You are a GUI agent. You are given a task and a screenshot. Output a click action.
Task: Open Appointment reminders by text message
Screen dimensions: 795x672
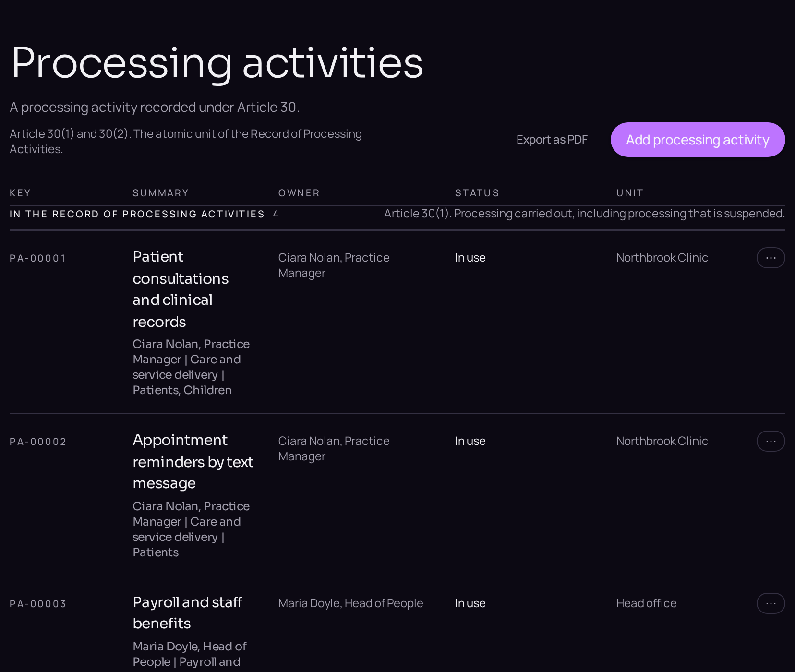pyautogui.click(x=193, y=461)
